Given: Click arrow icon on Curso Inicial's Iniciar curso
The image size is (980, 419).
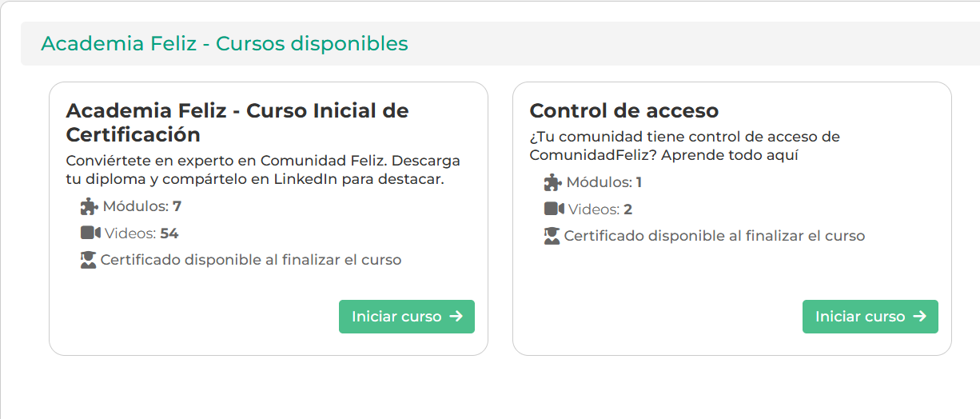Looking at the screenshot, I should pos(456,317).
